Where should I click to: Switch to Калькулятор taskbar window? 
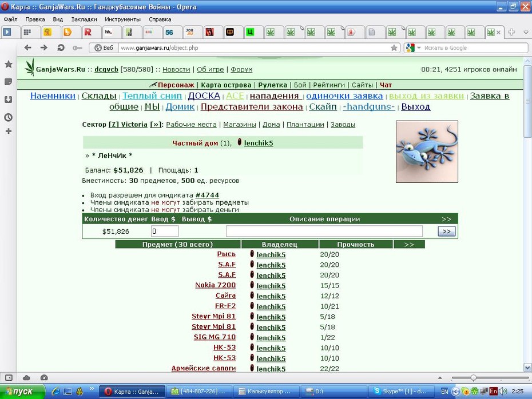click(265, 392)
